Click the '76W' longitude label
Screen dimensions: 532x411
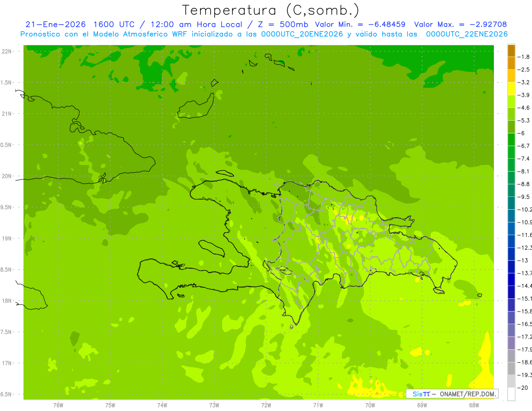pyautogui.click(x=58, y=405)
